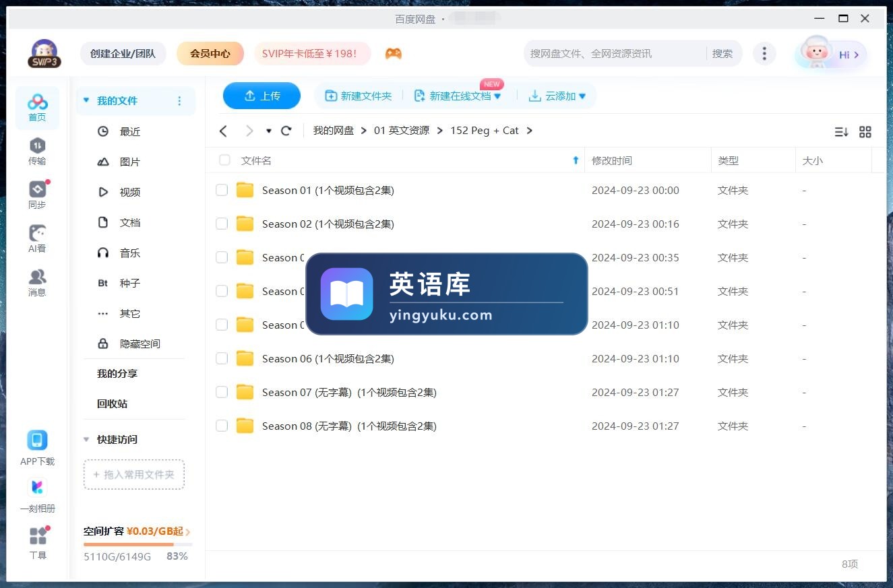
Task: Go forward with the right arrow
Action: click(249, 131)
